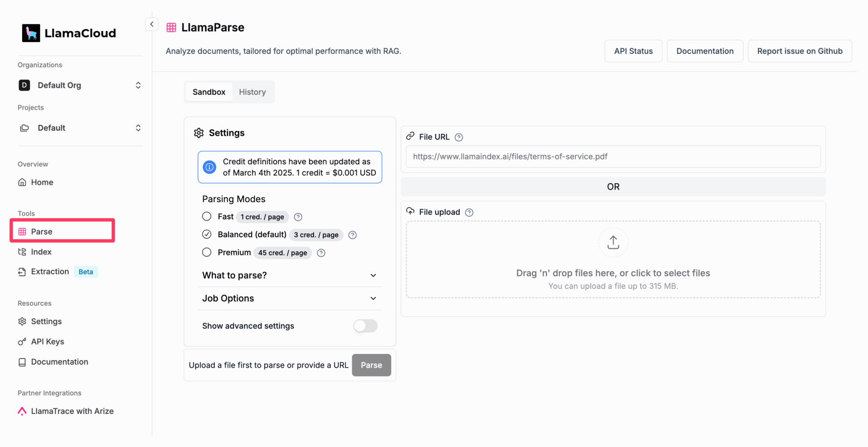
Task: Select the Premium parsing mode radio button
Action: click(x=207, y=253)
